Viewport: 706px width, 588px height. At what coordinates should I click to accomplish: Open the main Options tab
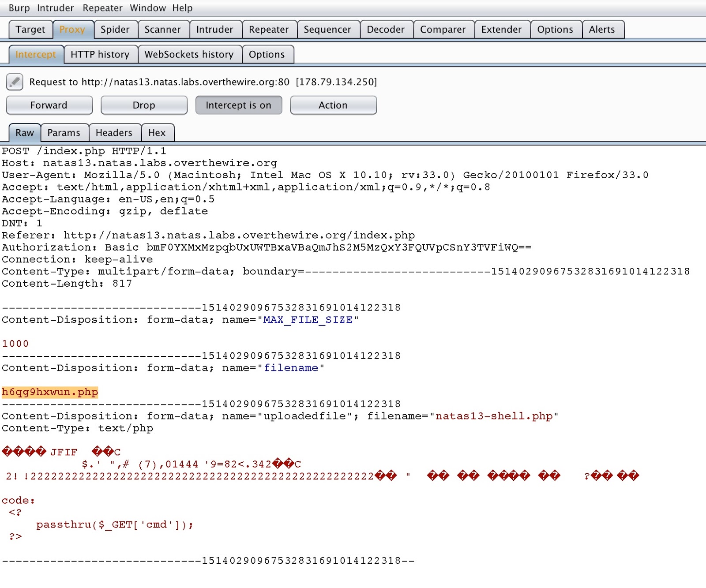(555, 29)
